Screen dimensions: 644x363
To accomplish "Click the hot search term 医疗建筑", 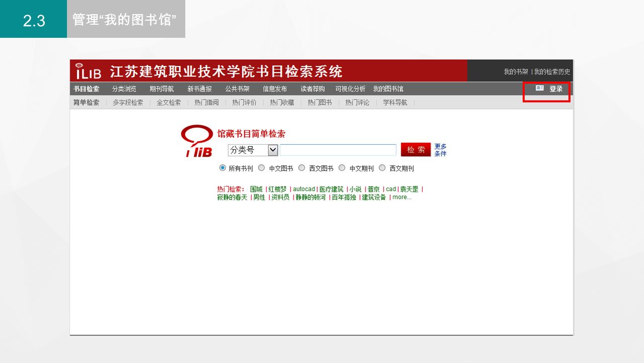I will pyautogui.click(x=331, y=190).
